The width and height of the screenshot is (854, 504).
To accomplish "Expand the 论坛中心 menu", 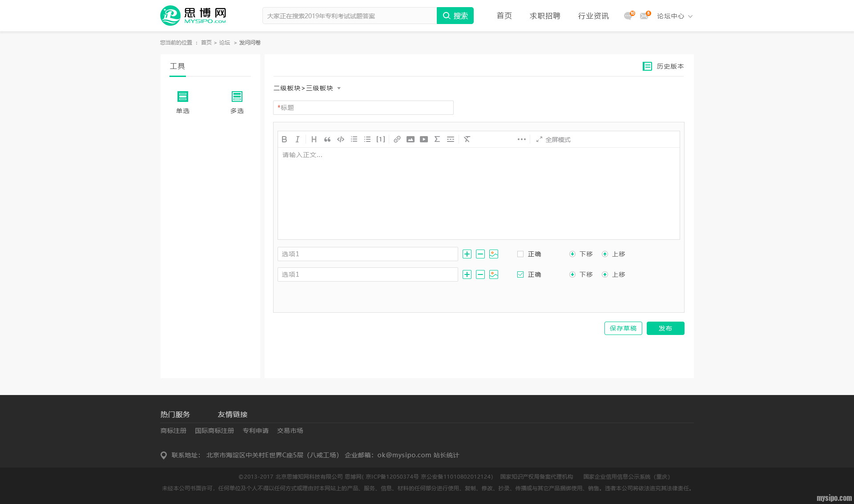I will point(675,16).
